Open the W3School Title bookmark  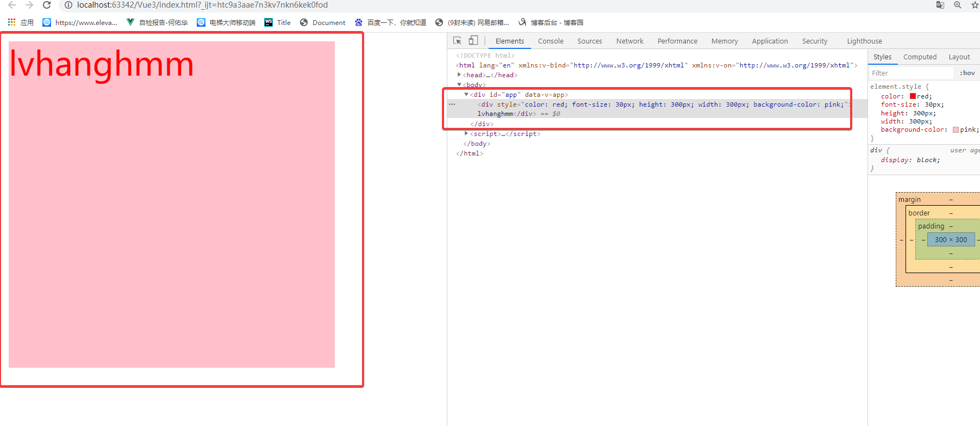click(x=277, y=22)
